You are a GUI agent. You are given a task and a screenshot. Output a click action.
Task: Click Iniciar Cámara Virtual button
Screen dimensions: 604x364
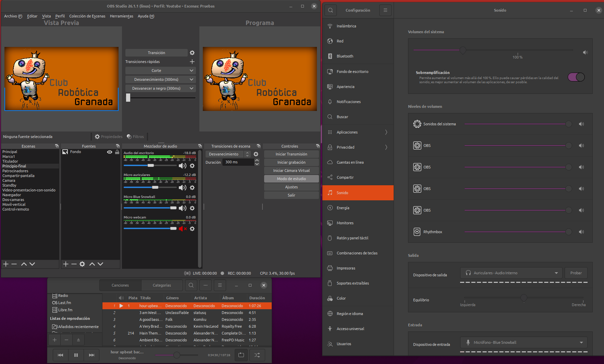(x=292, y=171)
